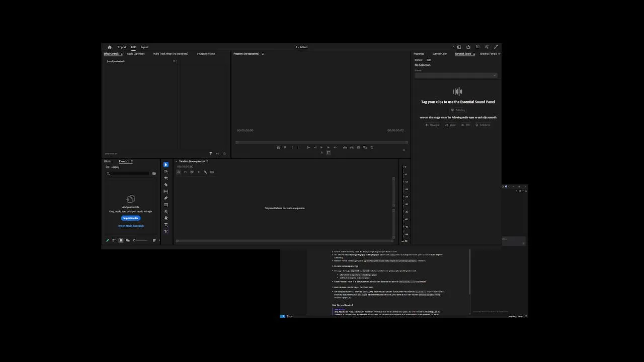Select the Type tool
The image size is (644, 362).
(166, 225)
